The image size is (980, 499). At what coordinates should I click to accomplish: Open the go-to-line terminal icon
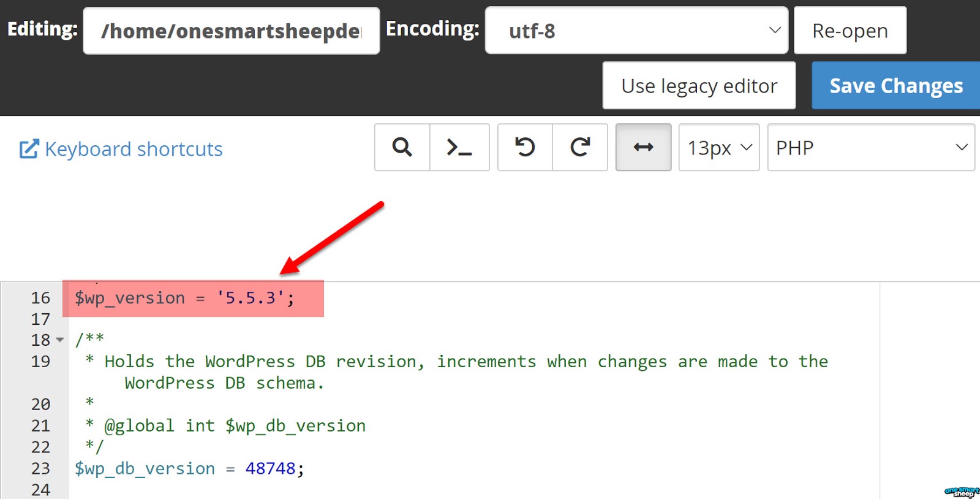click(459, 147)
